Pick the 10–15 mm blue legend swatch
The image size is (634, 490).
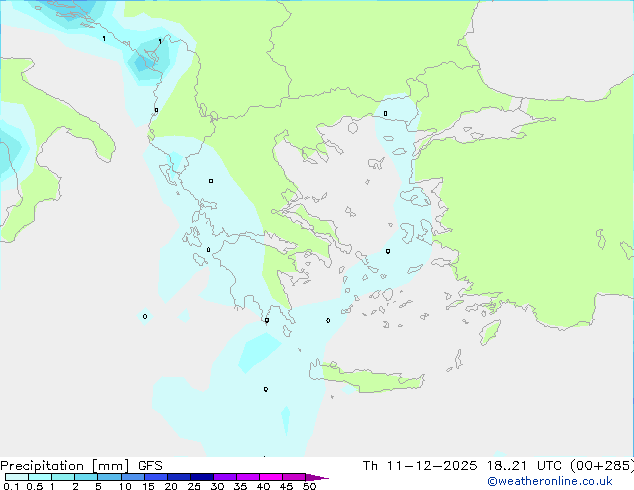132,477
